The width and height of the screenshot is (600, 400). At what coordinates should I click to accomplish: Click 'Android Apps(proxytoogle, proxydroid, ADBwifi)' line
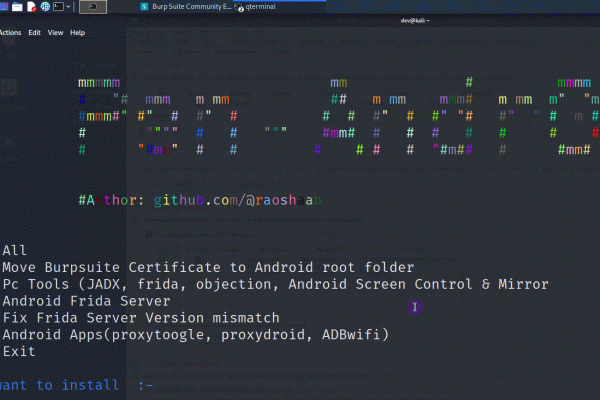pyautogui.click(x=196, y=335)
